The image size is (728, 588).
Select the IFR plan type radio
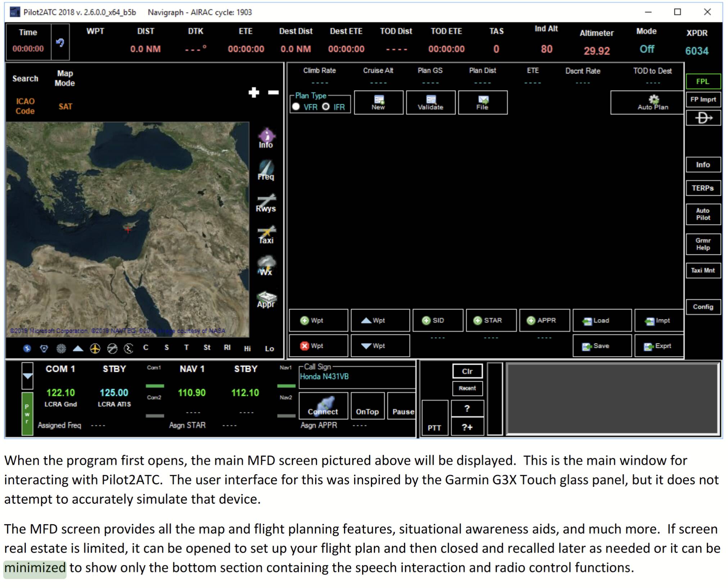pos(326,107)
